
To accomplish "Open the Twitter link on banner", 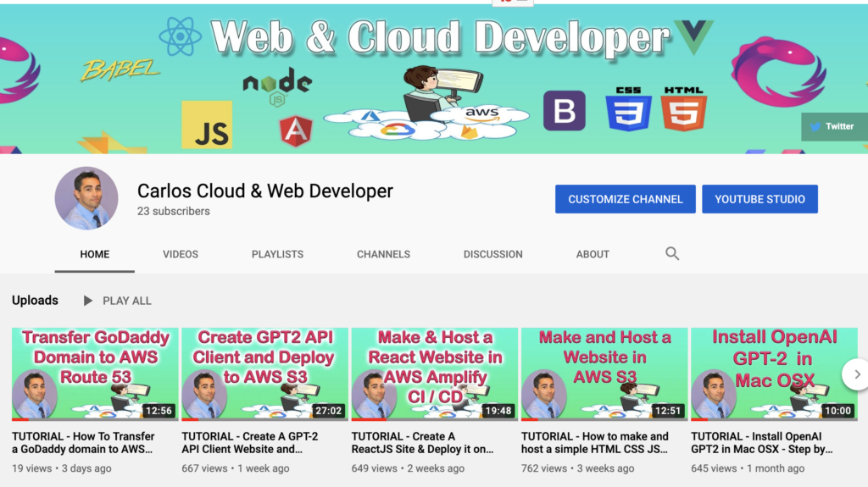I will (832, 126).
